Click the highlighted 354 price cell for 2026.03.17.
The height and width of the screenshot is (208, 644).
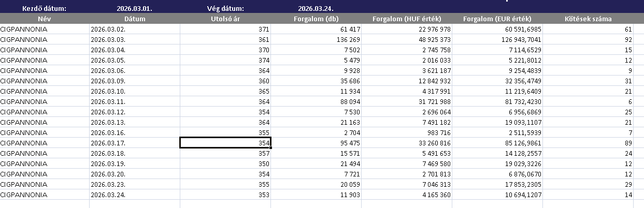(225, 143)
